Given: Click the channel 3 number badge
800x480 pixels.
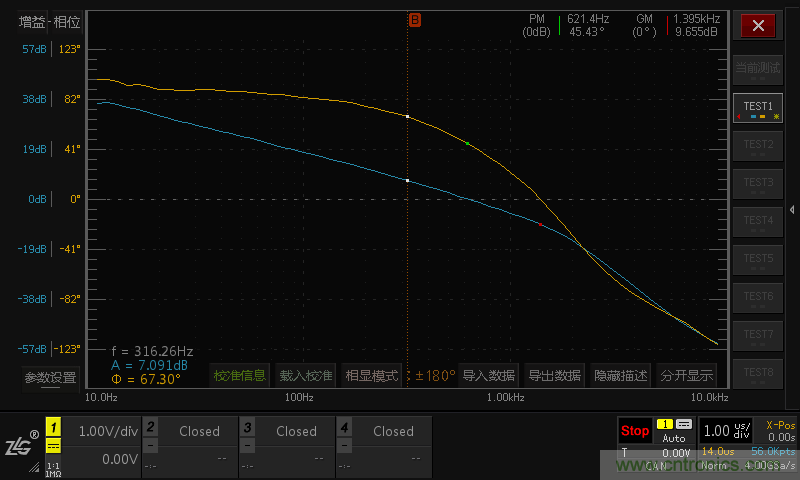Looking at the screenshot, I should pos(248,426).
